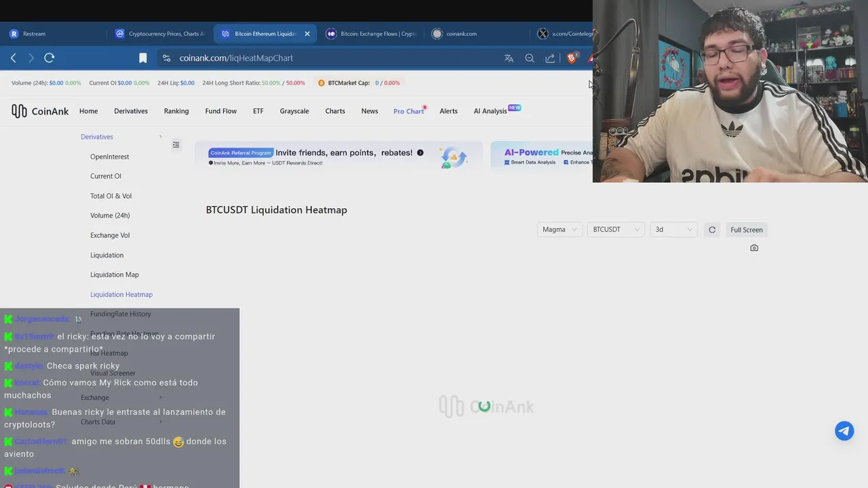The height and width of the screenshot is (488, 868).
Task: Open the AI Analysis nav item
Action: pyautogui.click(x=490, y=111)
